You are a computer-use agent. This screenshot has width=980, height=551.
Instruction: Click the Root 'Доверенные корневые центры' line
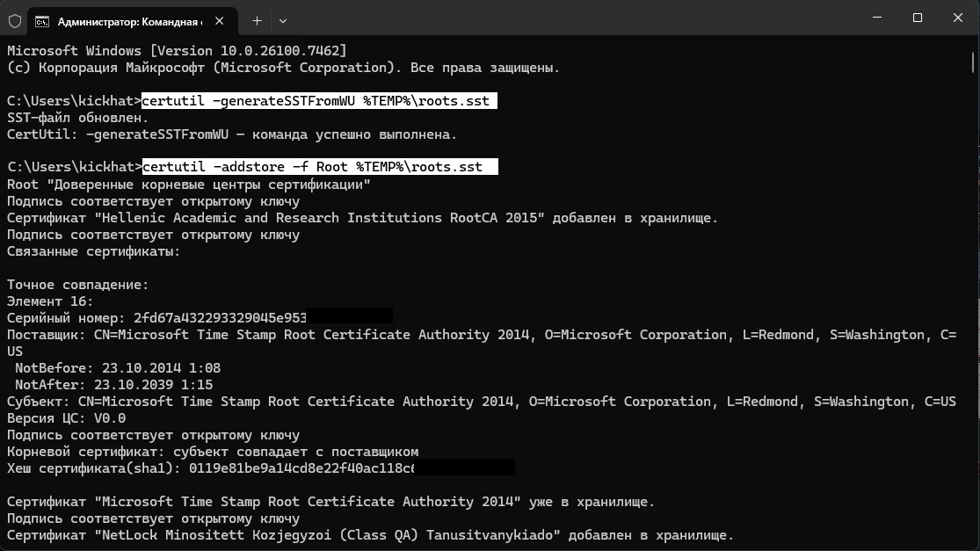click(x=189, y=185)
